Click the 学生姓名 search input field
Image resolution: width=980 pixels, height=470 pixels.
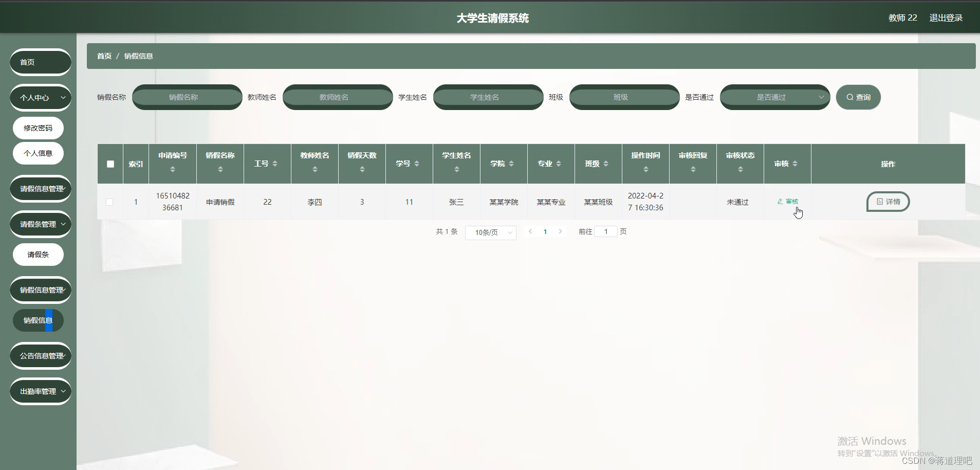click(487, 97)
